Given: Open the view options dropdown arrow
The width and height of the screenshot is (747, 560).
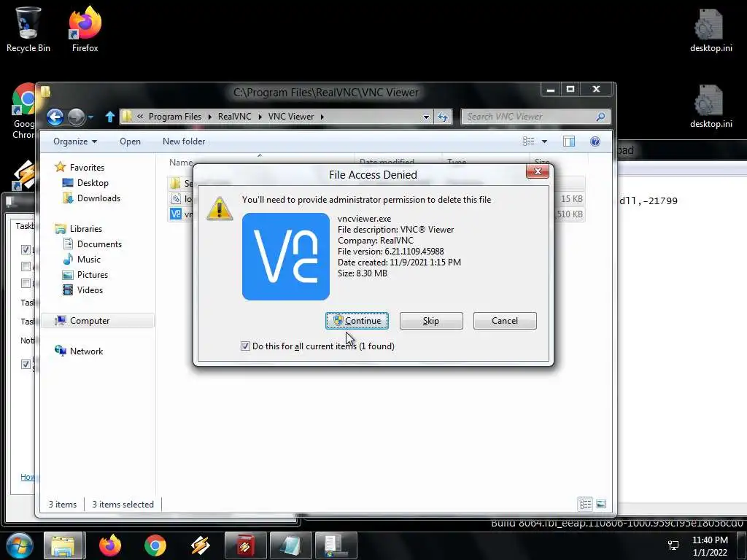Looking at the screenshot, I should [544, 141].
